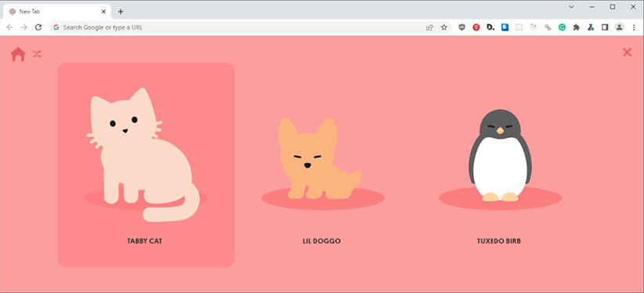The height and width of the screenshot is (293, 644).
Task: Open the uBlock shield extension
Action: (462, 27)
